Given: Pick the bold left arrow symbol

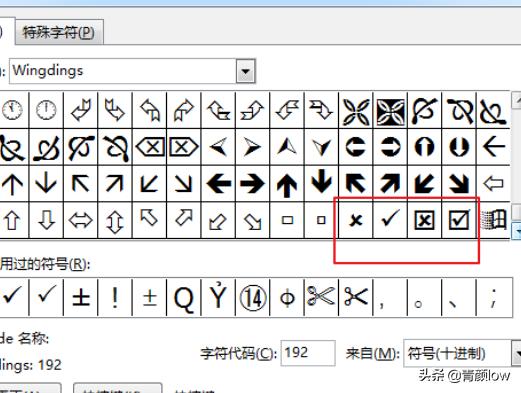Looking at the screenshot, I should pos(218,183).
